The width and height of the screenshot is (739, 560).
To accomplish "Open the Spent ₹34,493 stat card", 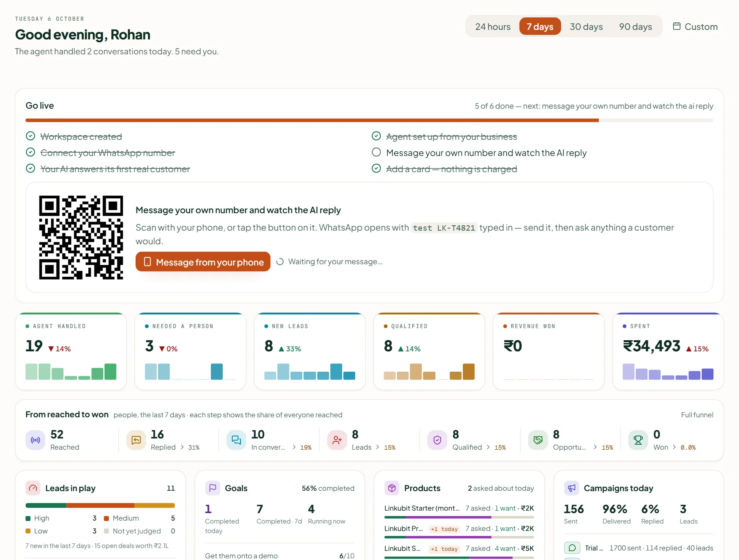I will 668,351.
